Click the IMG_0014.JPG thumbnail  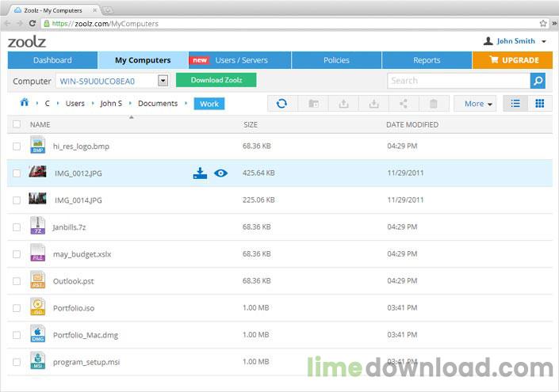(37, 198)
